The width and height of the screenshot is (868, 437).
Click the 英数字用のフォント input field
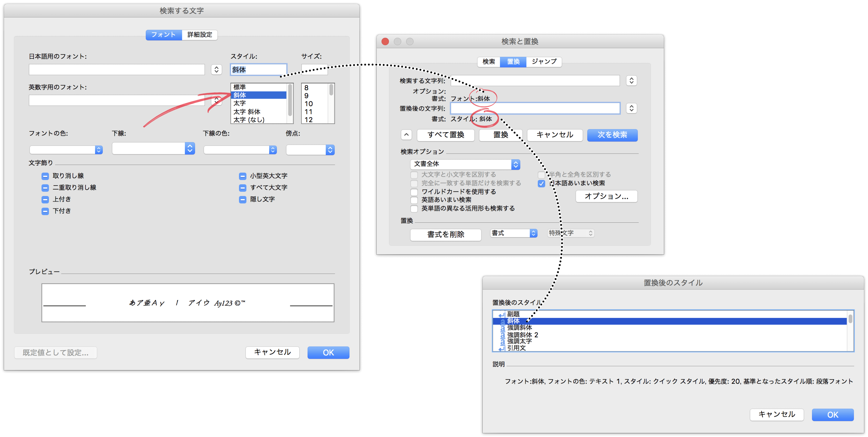click(117, 100)
